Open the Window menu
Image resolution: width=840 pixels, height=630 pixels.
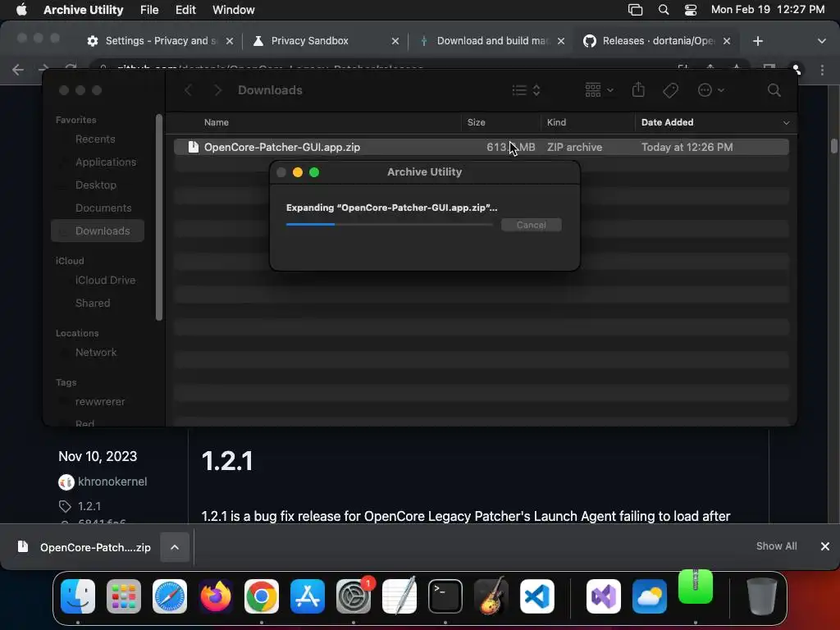[x=234, y=10]
